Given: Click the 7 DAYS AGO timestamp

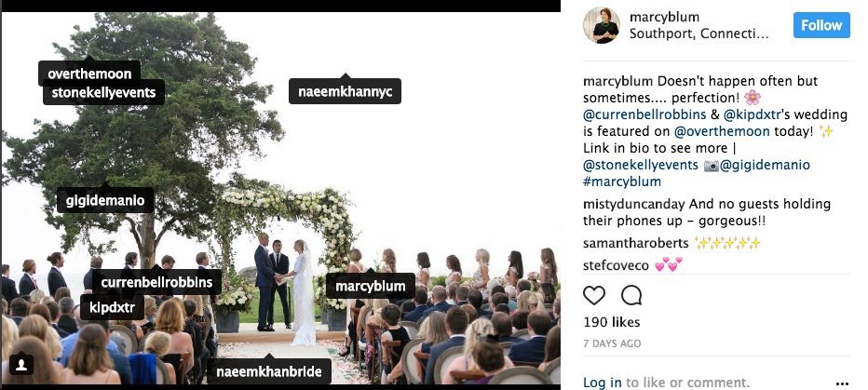Looking at the screenshot, I should 612,343.
